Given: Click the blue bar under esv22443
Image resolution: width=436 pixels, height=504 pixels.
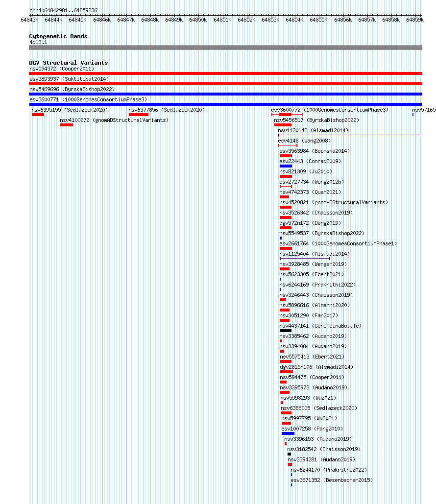Looking at the screenshot, I should (286, 166).
